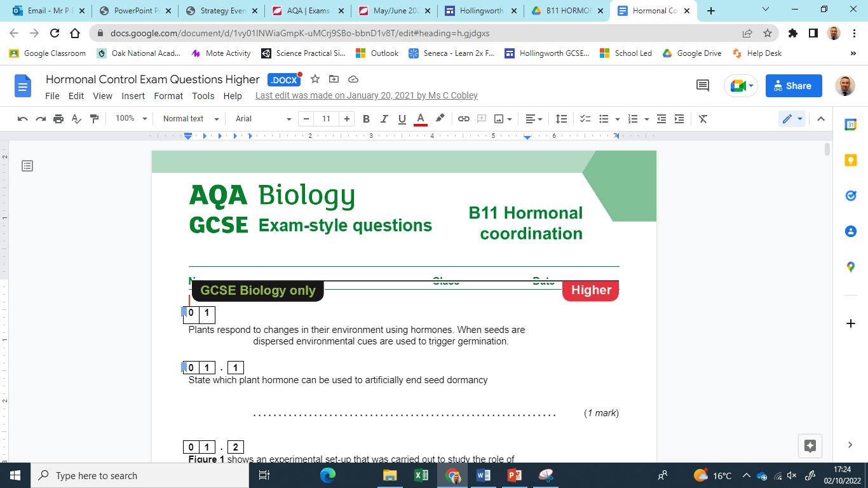Open Excel from the taskbar
This screenshot has width=868, height=488.
tap(421, 475)
